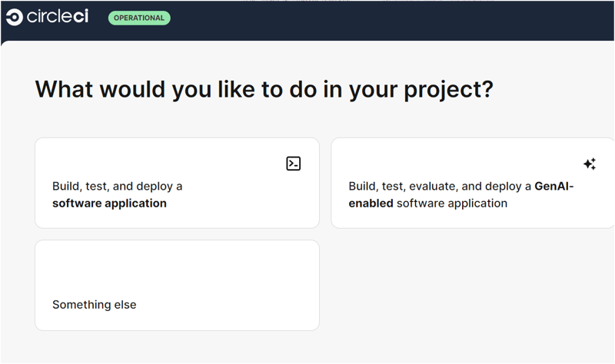The image size is (615, 364).
Task: Click the bold 'software application' text
Action: pos(109,204)
